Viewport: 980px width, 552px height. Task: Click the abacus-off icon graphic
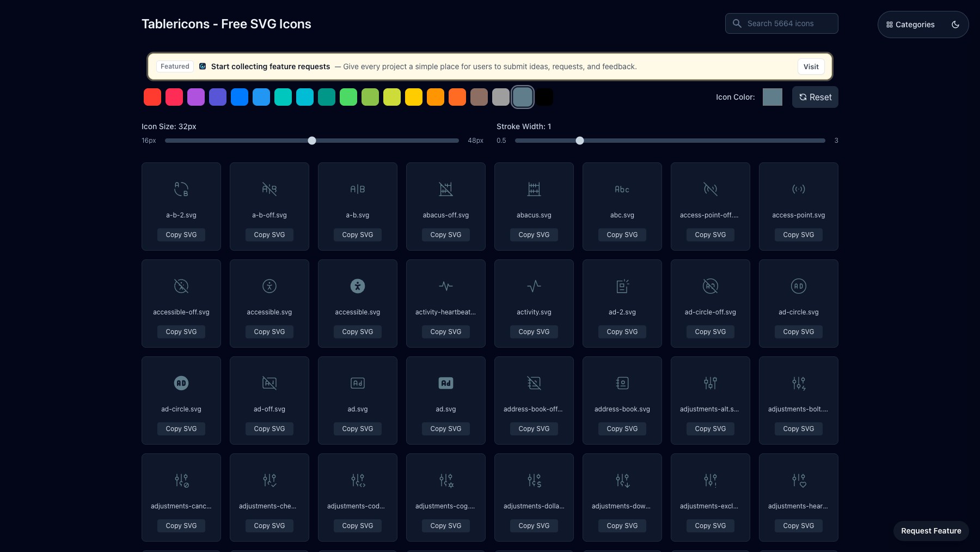(446, 189)
